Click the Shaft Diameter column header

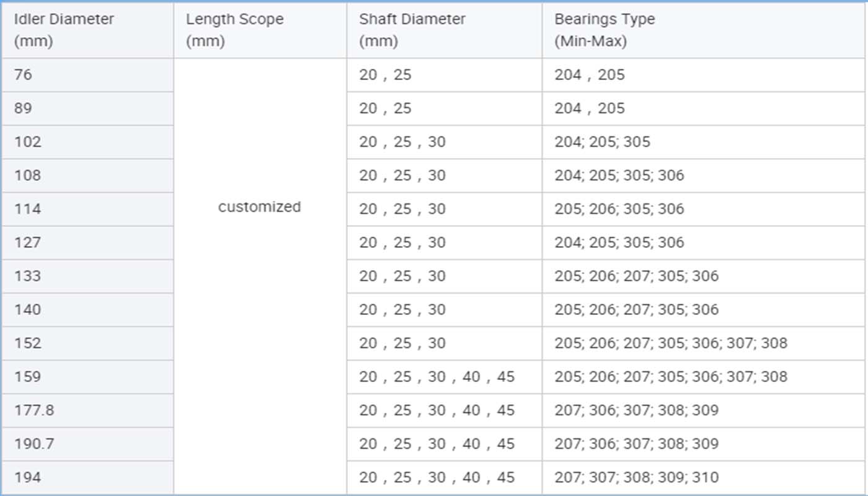coord(445,30)
